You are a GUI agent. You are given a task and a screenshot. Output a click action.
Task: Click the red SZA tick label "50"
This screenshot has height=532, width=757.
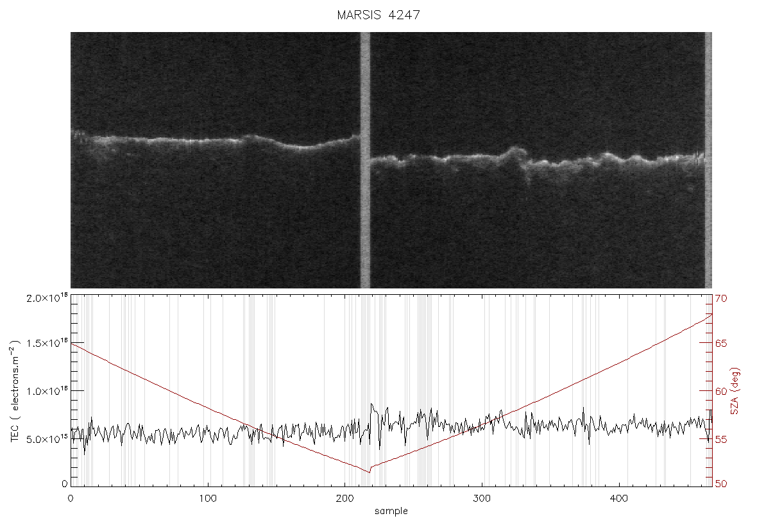[x=721, y=484]
